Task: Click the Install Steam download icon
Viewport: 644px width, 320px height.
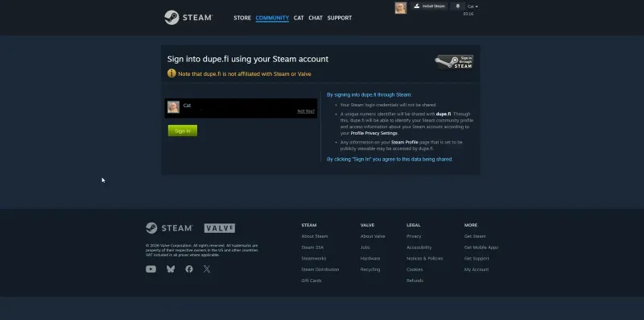Action: (x=417, y=6)
